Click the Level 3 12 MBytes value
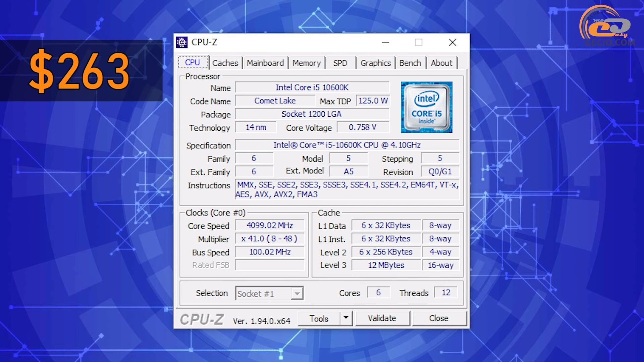The width and height of the screenshot is (644, 362). pyautogui.click(x=386, y=265)
